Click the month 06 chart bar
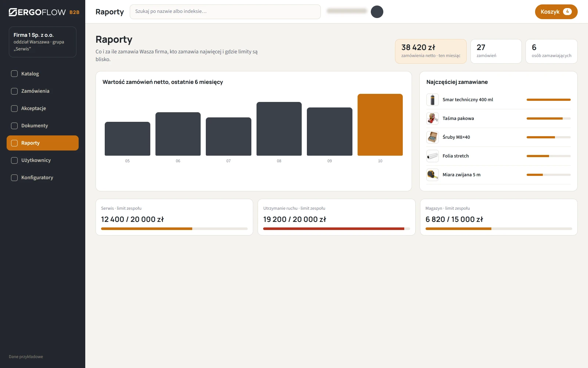This screenshot has height=368, width=588. coord(178,134)
